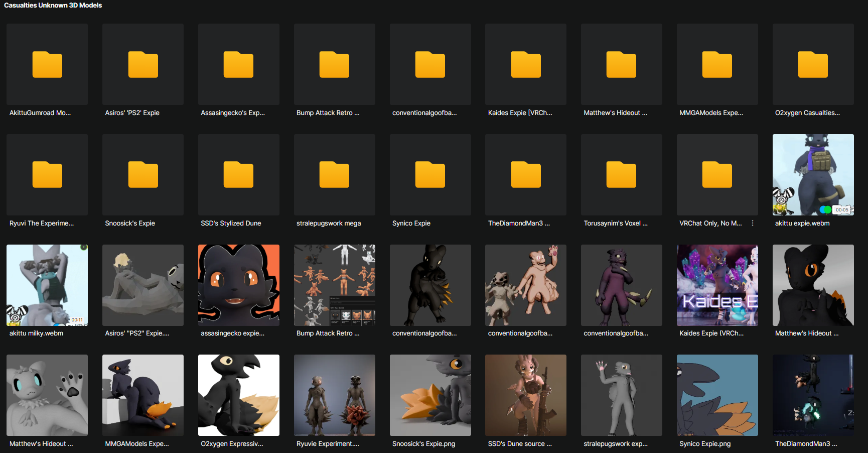Select the Asiros' "PS2" Expie gray model thumbnail
The image size is (868, 453).
[143, 285]
